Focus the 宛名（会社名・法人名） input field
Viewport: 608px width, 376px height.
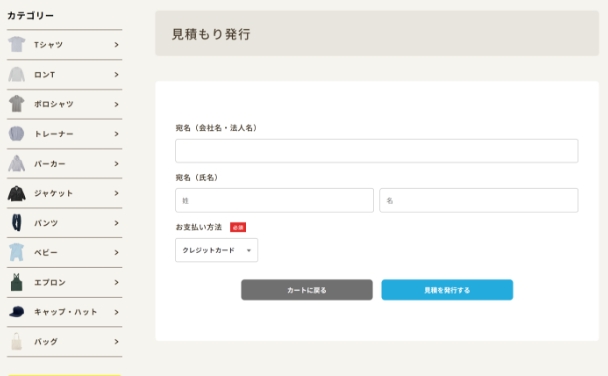click(377, 151)
